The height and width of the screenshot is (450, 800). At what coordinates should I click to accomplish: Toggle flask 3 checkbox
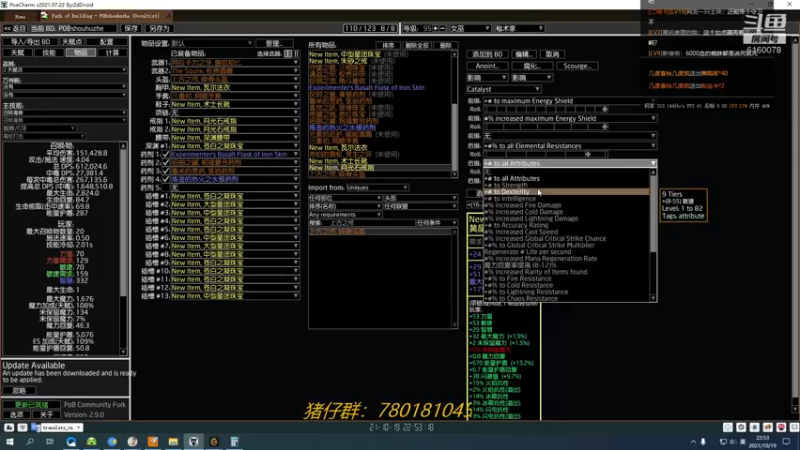[165, 171]
